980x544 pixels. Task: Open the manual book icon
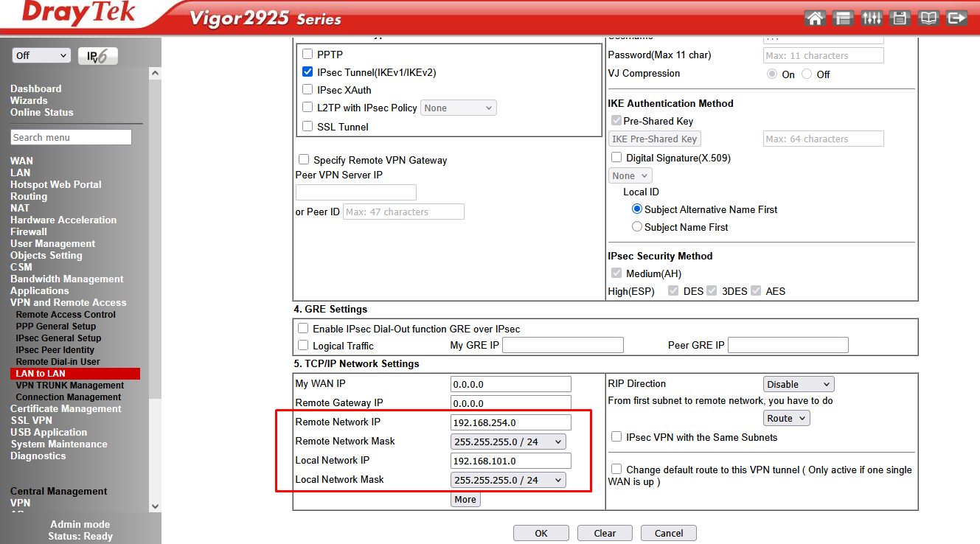pos(928,18)
